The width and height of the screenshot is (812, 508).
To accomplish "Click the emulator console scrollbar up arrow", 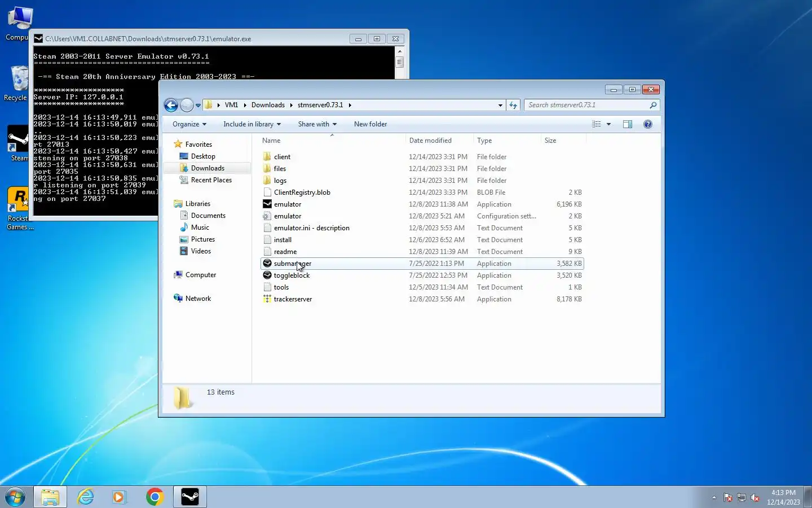I will (399, 51).
